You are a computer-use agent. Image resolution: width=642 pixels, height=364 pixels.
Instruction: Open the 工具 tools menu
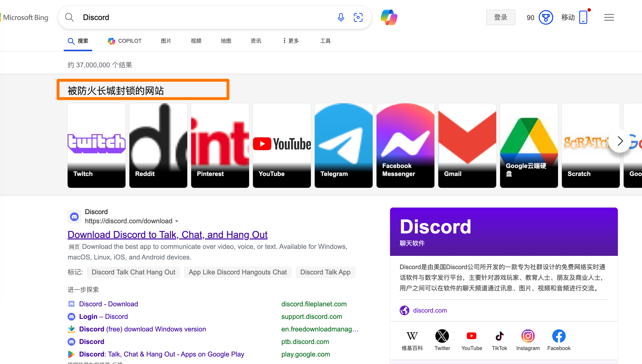click(325, 41)
